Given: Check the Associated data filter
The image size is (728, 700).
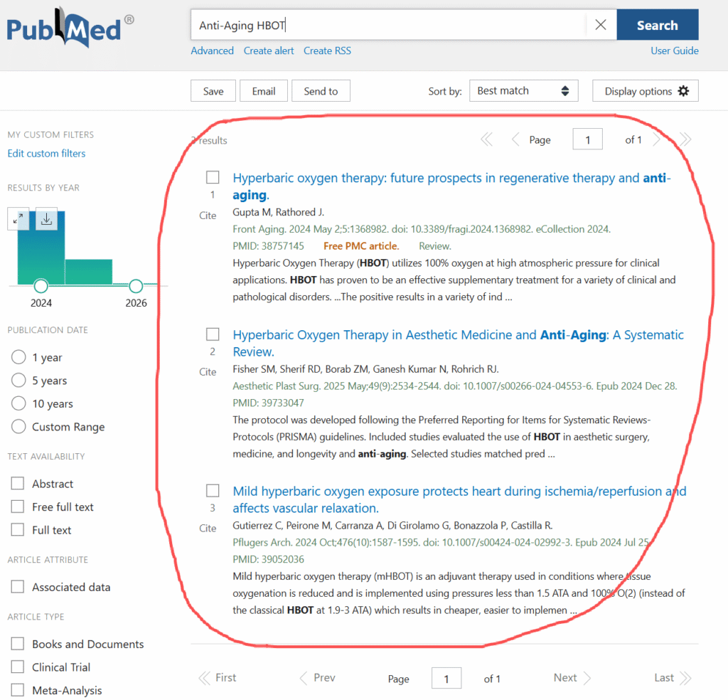Looking at the screenshot, I should [x=18, y=587].
